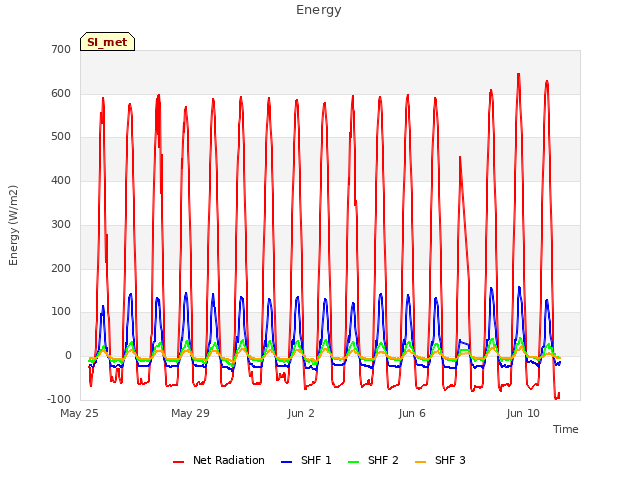Toggle the SHF 2 legend entry
Viewport: 640px width, 480px height.
(x=373, y=460)
